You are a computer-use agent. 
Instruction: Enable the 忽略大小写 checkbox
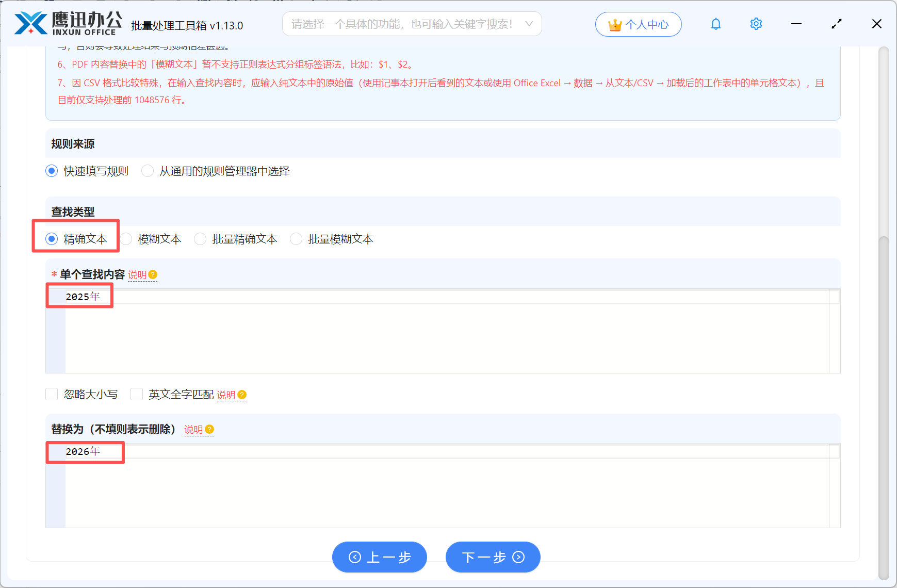(x=52, y=394)
